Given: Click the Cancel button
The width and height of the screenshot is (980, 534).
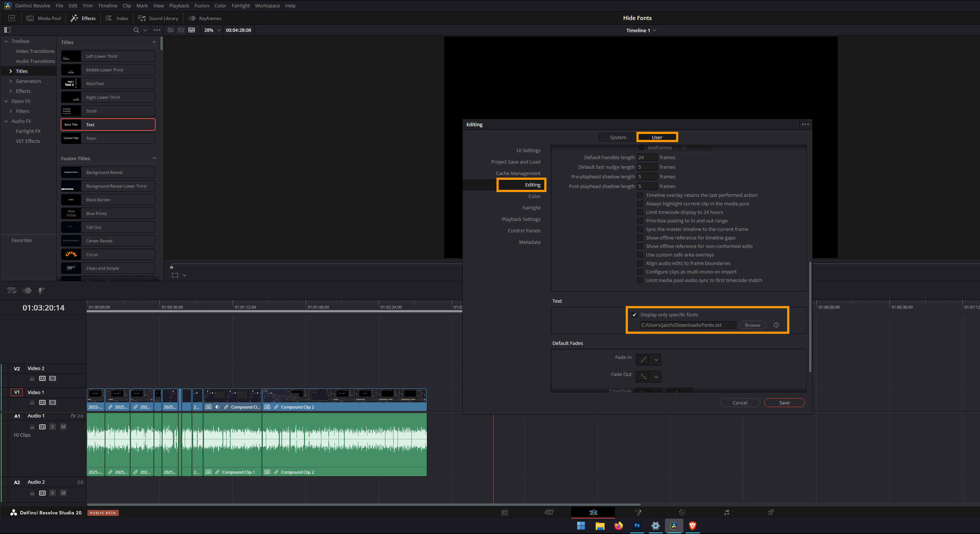Looking at the screenshot, I should [740, 402].
